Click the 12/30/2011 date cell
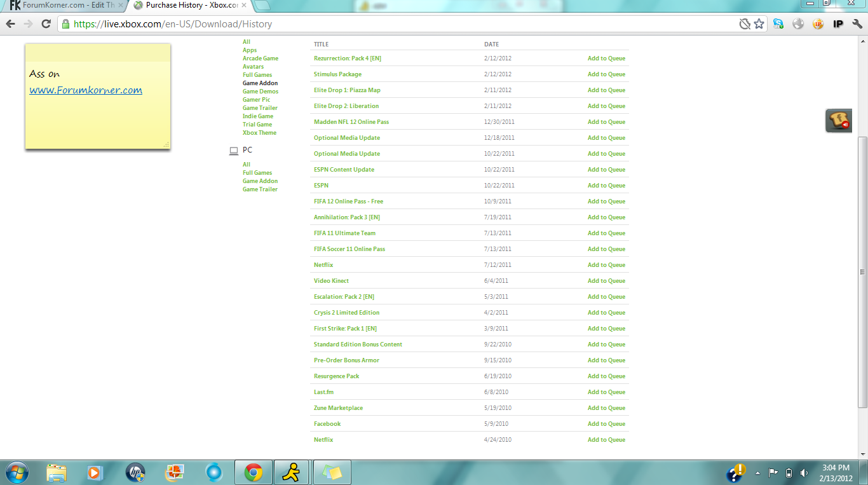Image resolution: width=868 pixels, height=485 pixels. (x=499, y=122)
